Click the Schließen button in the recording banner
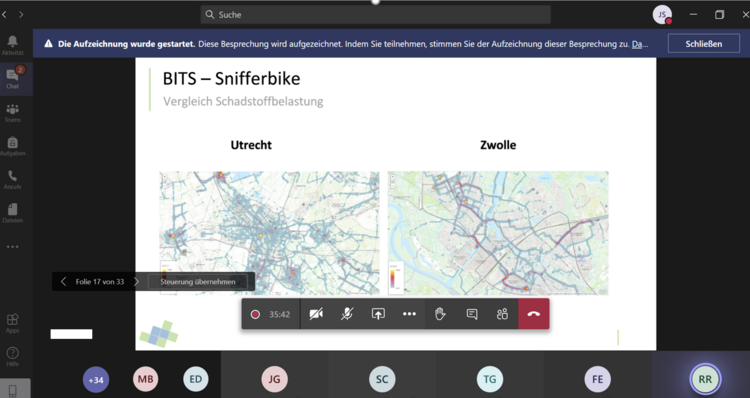The width and height of the screenshot is (750, 398). [x=704, y=44]
